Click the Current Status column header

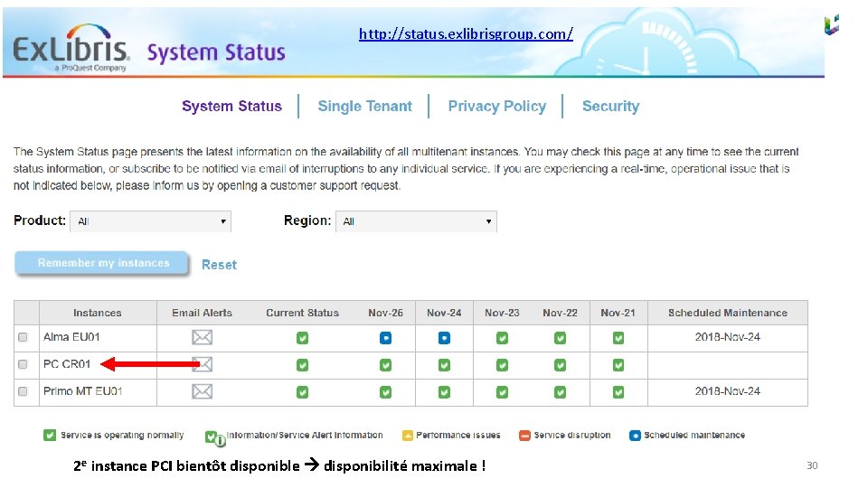click(302, 314)
